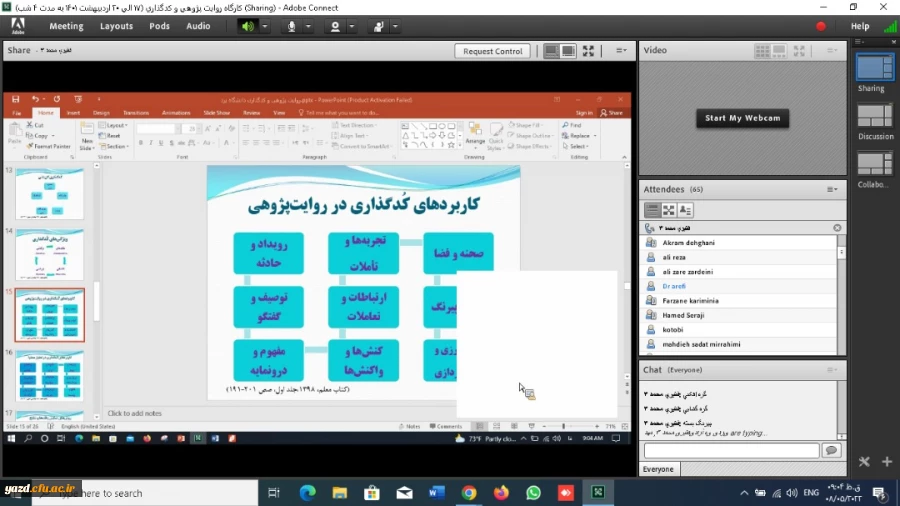Open the Chat pod options menu

(832, 370)
